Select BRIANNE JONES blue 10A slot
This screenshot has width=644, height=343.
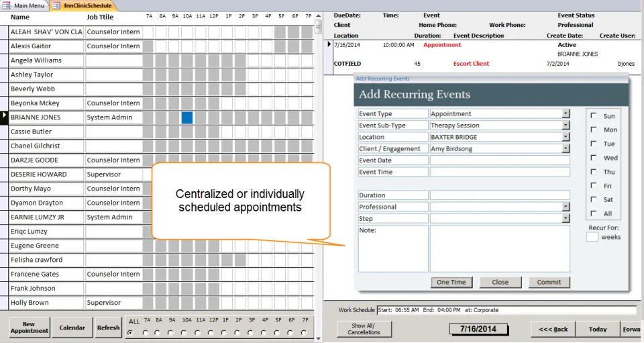pyautogui.click(x=187, y=117)
